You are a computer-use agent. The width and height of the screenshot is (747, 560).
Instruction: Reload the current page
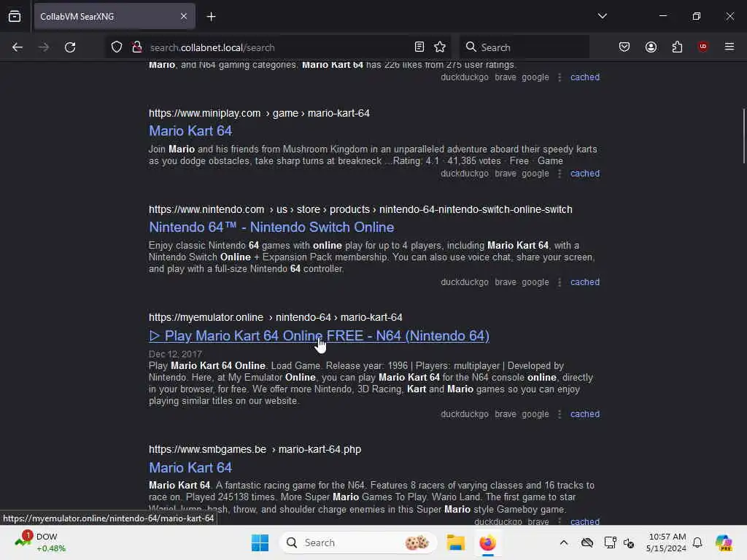[70, 47]
